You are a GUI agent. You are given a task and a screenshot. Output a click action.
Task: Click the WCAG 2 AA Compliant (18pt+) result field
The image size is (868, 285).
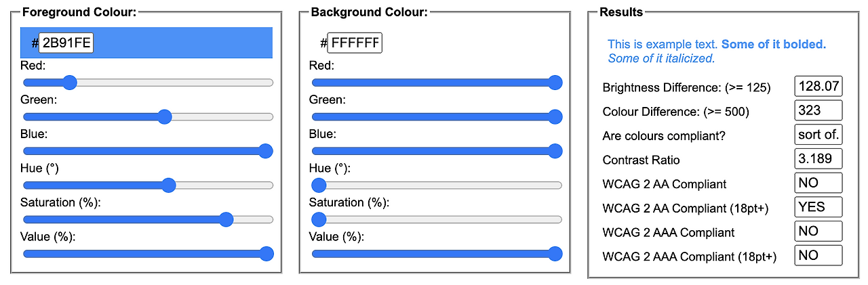coord(818,207)
